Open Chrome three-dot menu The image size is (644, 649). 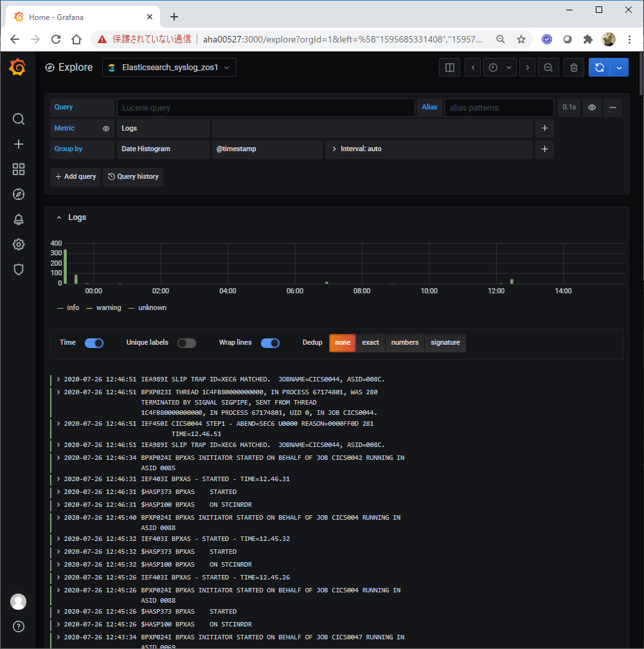(629, 39)
